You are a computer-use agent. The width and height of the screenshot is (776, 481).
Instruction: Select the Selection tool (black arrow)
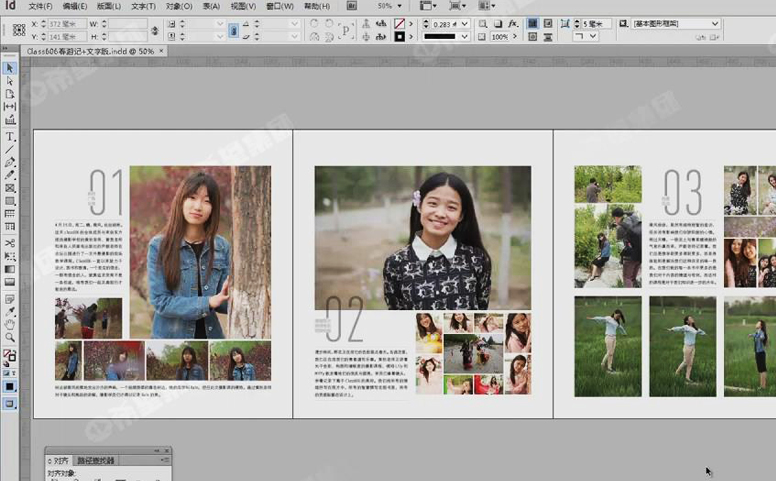click(x=10, y=68)
